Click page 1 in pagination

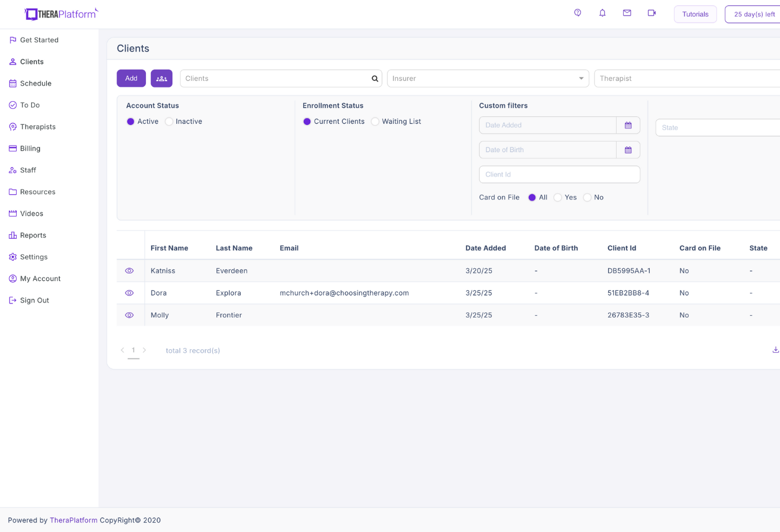click(x=134, y=350)
